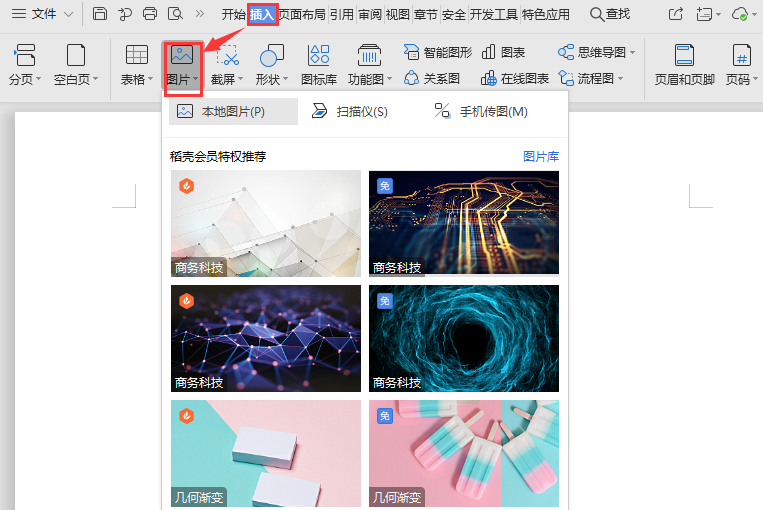Click the share/export icon at top right
763x510 pixels.
coord(675,14)
